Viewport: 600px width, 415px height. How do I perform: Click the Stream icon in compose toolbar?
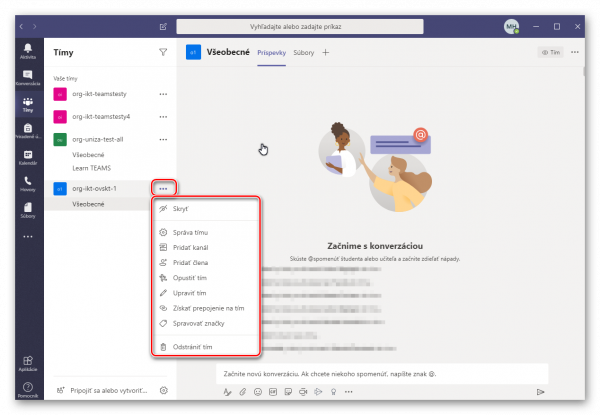pos(318,392)
